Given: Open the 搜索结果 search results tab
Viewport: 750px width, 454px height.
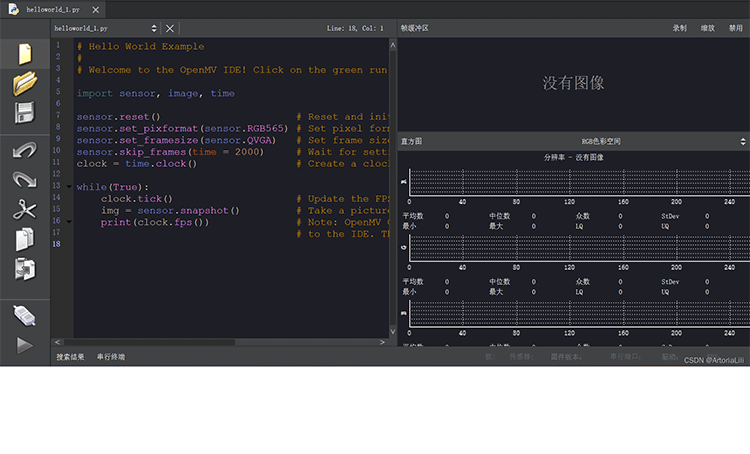Looking at the screenshot, I should pos(70,357).
